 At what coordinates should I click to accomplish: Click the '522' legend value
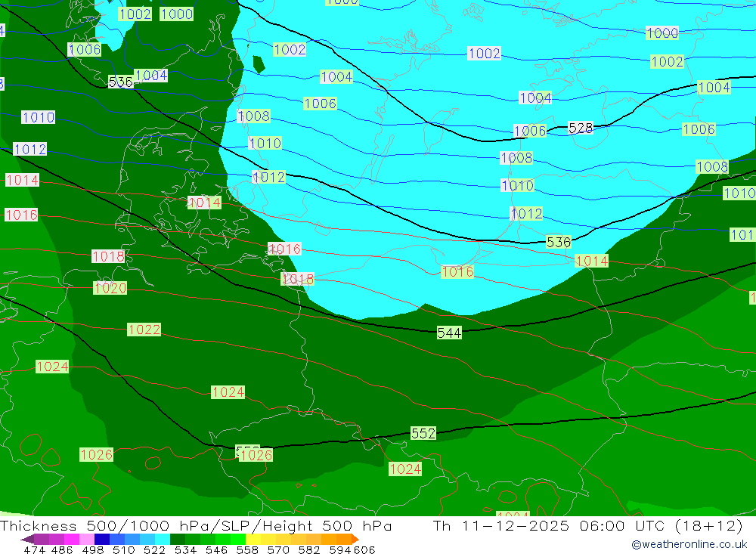[154, 549]
